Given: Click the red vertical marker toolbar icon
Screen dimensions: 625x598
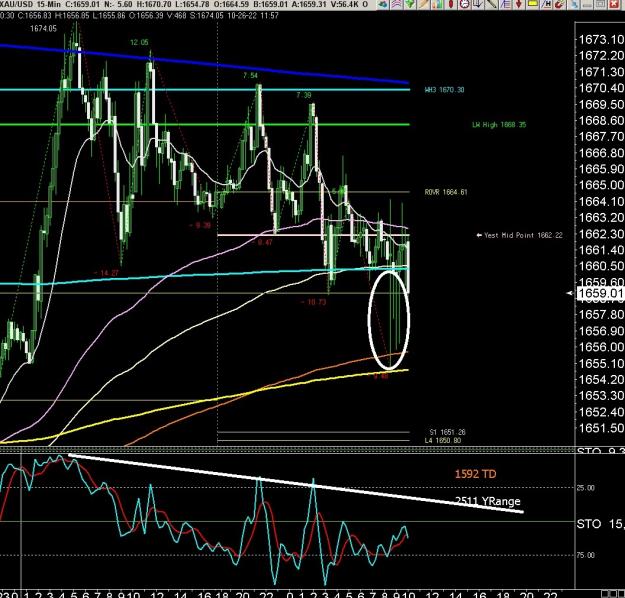Looking at the screenshot, I should point(451,4).
